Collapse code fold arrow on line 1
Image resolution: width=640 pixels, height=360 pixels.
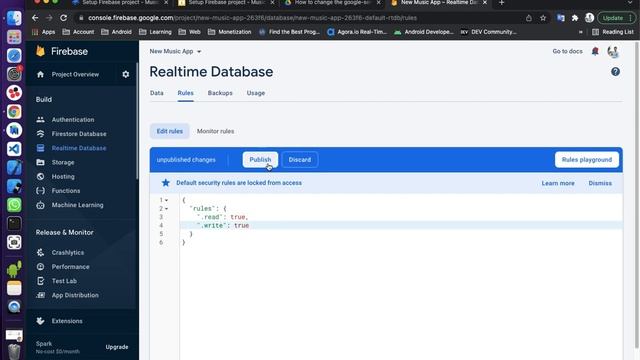click(167, 200)
